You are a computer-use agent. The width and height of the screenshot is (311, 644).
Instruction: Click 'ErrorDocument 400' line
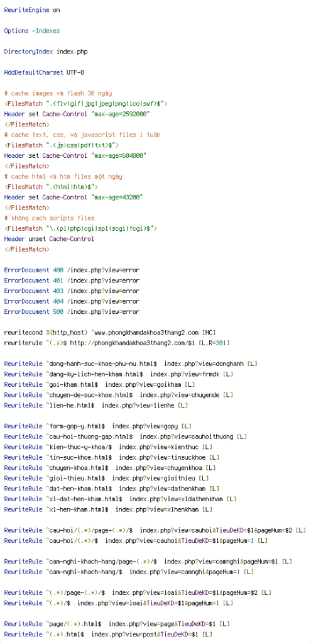(x=72, y=270)
